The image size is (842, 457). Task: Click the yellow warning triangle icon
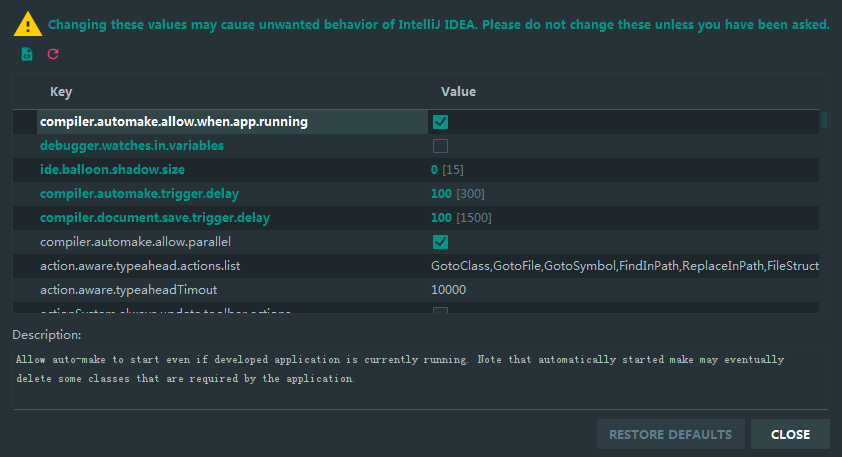(x=27, y=25)
